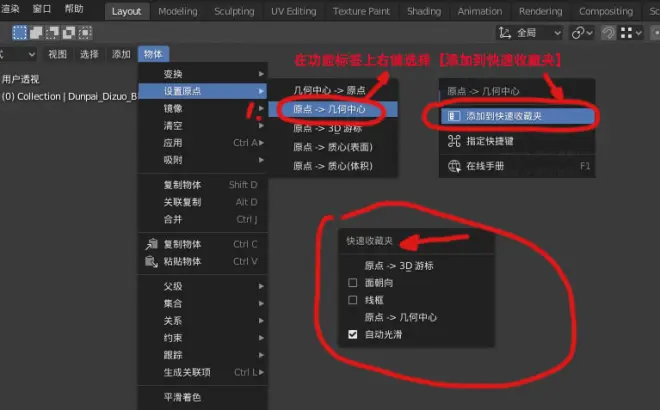
Task: Open the 视图 header menu
Action: click(57, 54)
